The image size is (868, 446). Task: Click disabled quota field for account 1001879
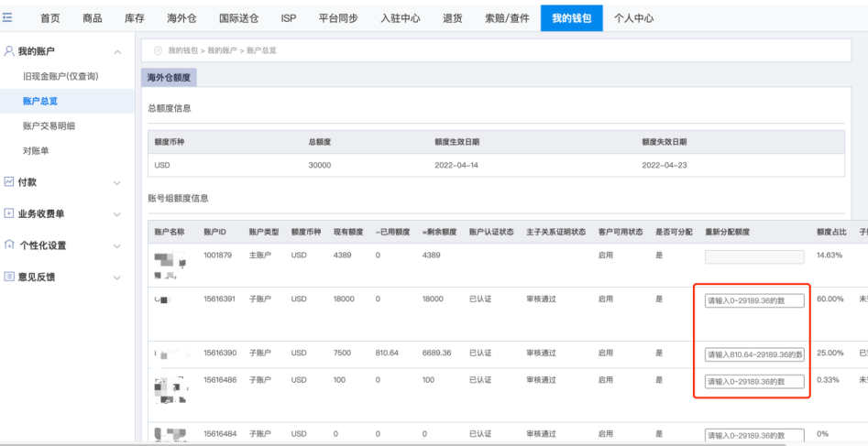(754, 256)
